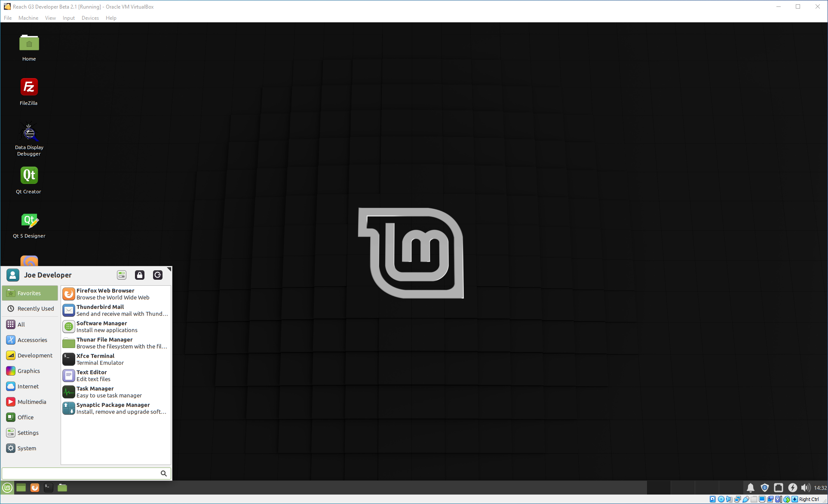Select the volume slider in taskbar
Image resolution: width=828 pixels, height=504 pixels.
(806, 487)
